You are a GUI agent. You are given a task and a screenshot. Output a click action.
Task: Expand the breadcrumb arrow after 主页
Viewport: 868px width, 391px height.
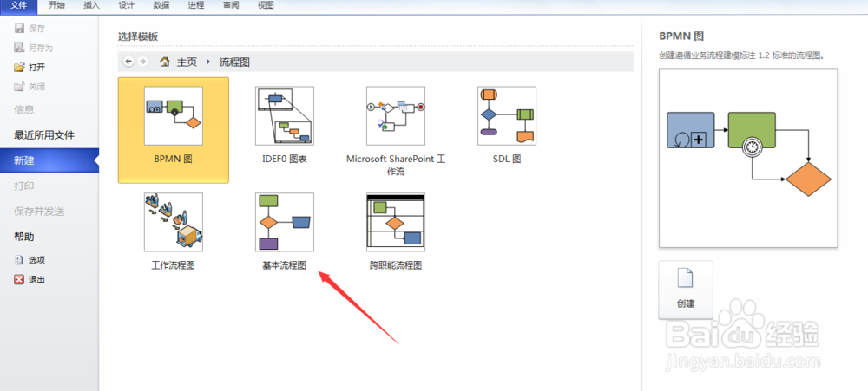pyautogui.click(x=208, y=62)
